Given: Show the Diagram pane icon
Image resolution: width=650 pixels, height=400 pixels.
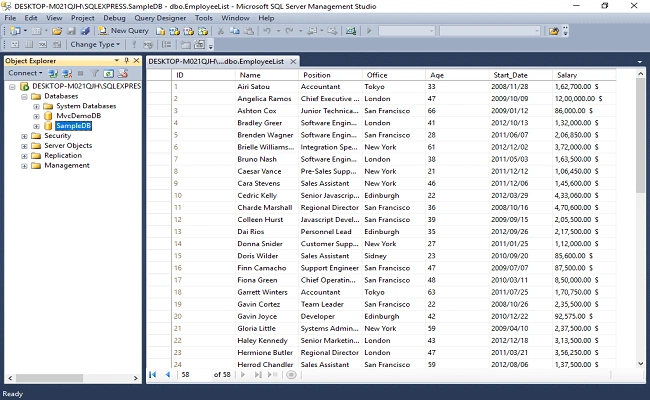Looking at the screenshot, I should click(15, 44).
